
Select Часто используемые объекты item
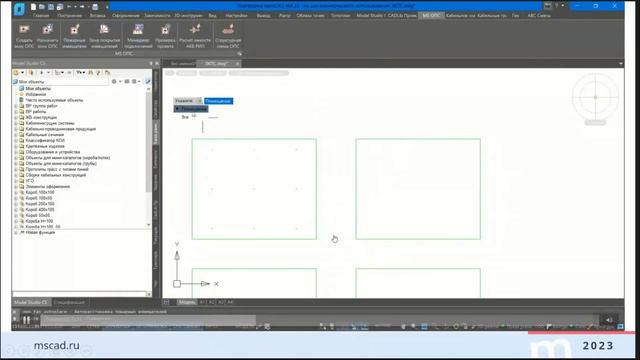pos(54,100)
